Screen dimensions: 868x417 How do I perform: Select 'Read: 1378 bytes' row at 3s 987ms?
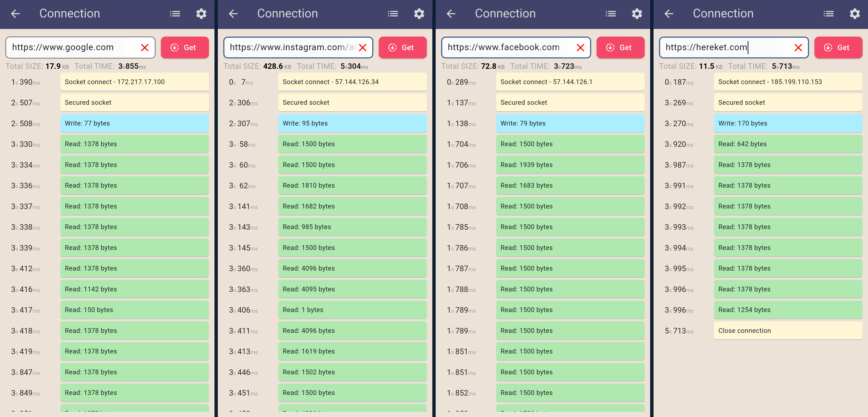click(788, 165)
